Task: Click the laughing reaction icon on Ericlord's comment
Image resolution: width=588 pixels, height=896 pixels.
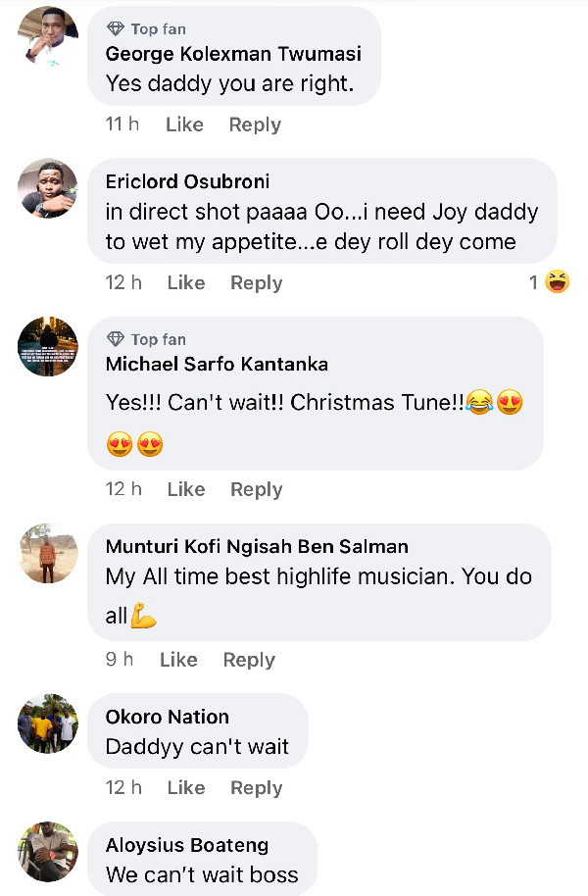Action: point(558,282)
